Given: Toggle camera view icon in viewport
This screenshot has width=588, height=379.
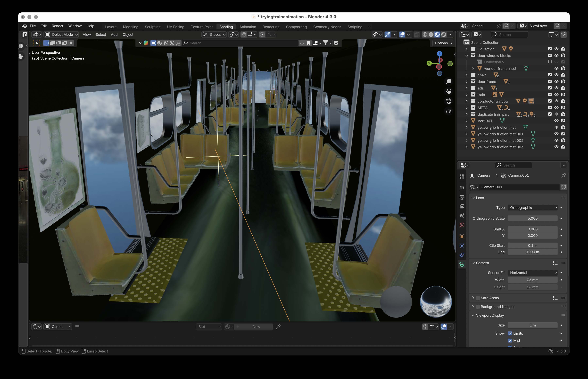Looking at the screenshot, I should (448, 101).
